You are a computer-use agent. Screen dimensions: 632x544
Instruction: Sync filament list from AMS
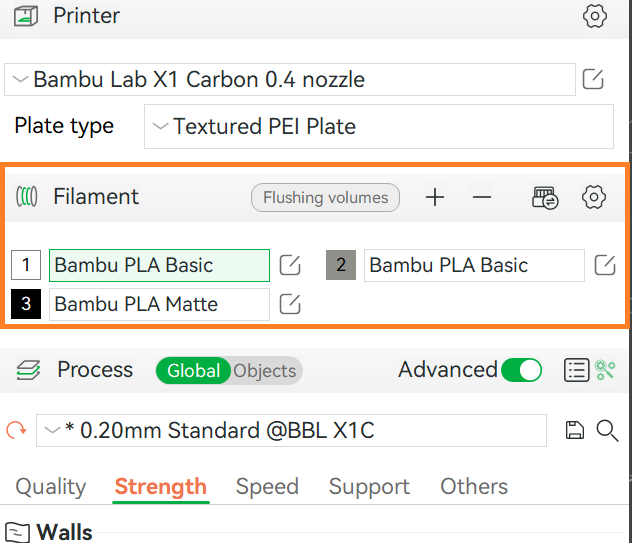pos(545,197)
